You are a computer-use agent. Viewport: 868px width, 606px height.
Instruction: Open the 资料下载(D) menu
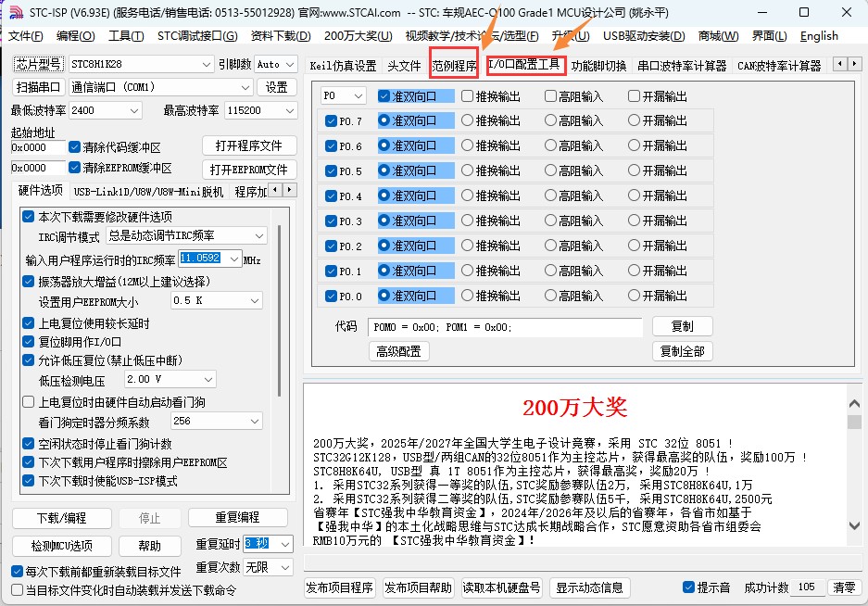click(281, 36)
